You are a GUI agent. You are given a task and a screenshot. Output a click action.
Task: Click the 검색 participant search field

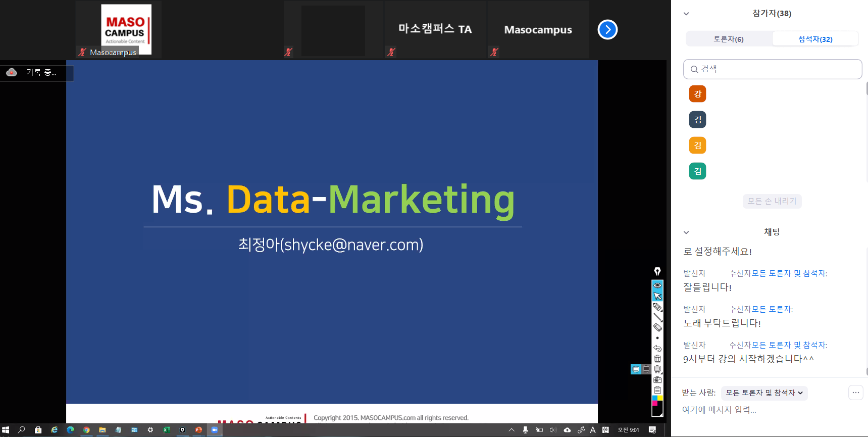[773, 69]
